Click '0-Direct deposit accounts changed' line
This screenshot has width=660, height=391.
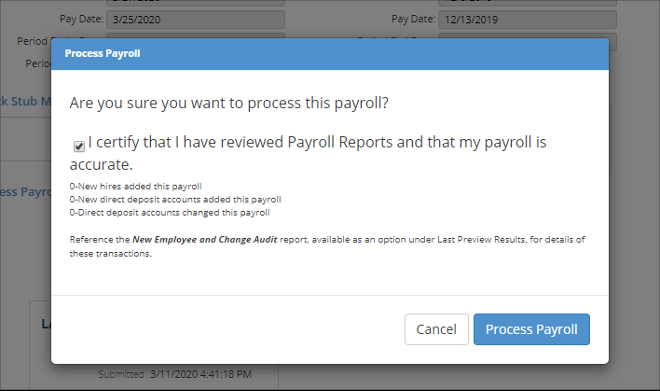(170, 213)
